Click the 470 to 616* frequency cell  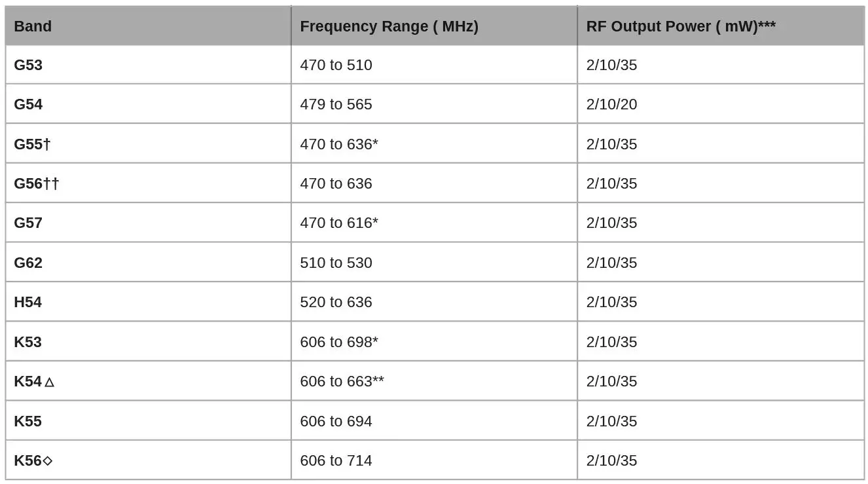pos(339,223)
